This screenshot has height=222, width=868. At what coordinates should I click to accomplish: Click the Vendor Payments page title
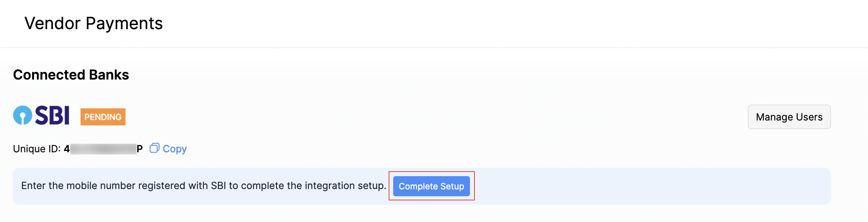coord(93,23)
